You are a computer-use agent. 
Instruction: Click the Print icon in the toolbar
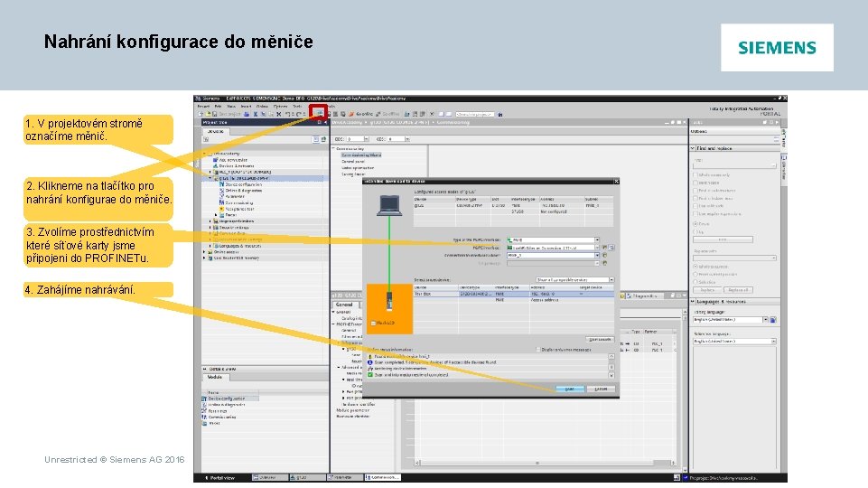(x=247, y=114)
